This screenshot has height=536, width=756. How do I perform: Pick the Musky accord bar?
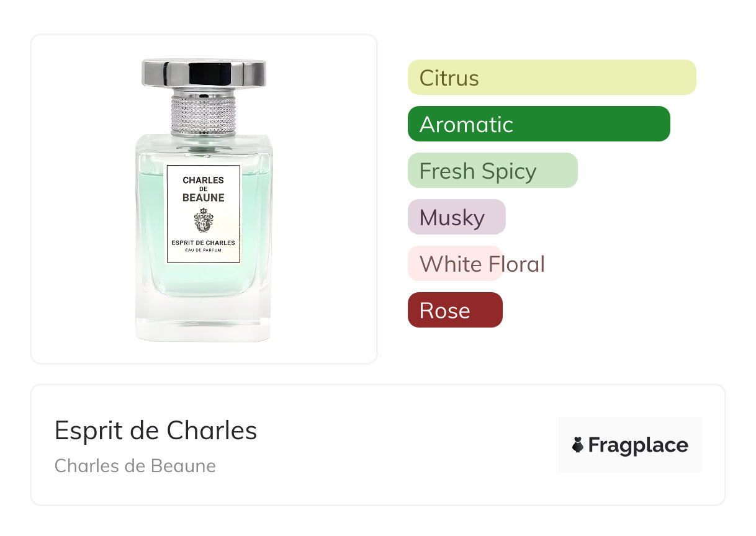tap(456, 217)
